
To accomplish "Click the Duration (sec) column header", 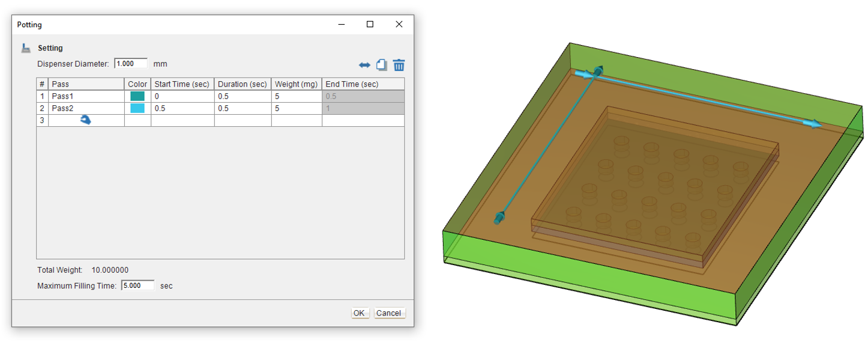I will coord(243,84).
